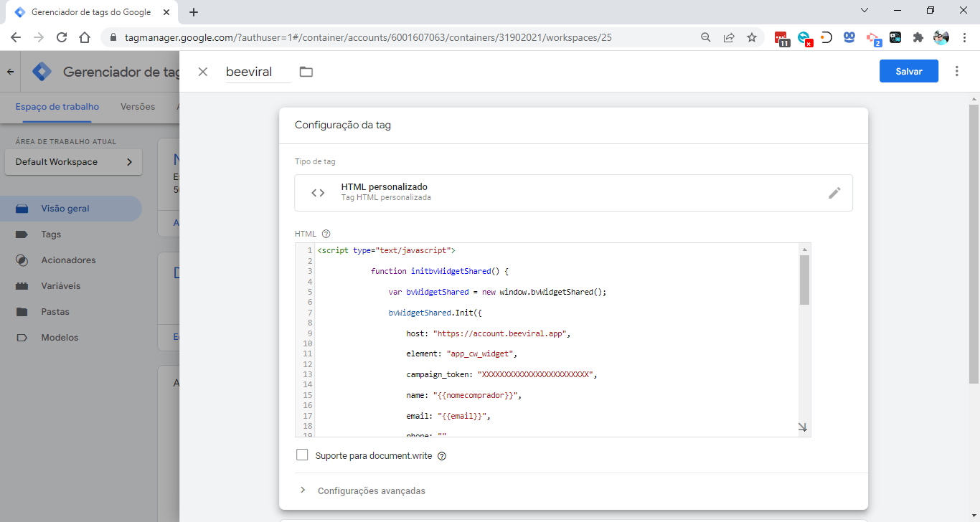
Task: Open the Chrome profile avatar
Action: pyautogui.click(x=941, y=37)
